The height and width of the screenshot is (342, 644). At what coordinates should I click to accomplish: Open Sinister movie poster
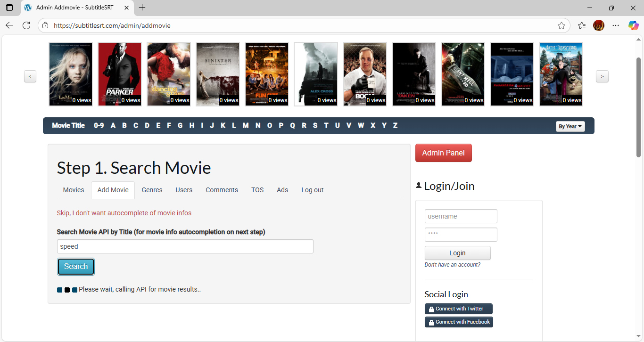click(x=218, y=74)
